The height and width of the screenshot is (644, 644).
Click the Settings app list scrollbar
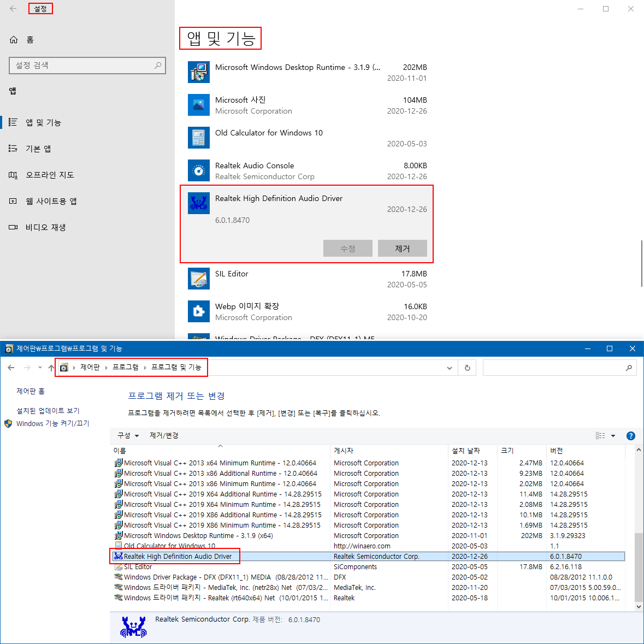point(641,263)
